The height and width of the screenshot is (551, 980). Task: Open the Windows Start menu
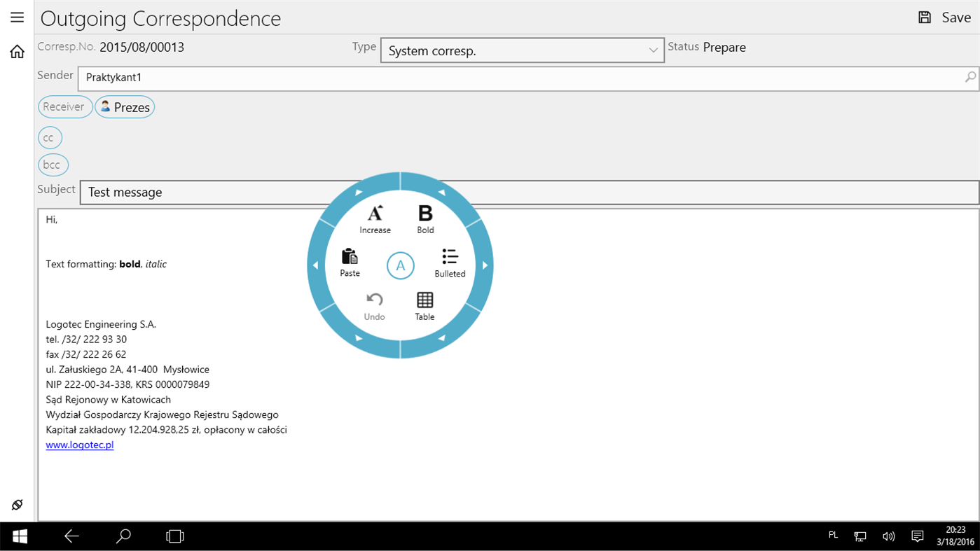pyautogui.click(x=20, y=536)
